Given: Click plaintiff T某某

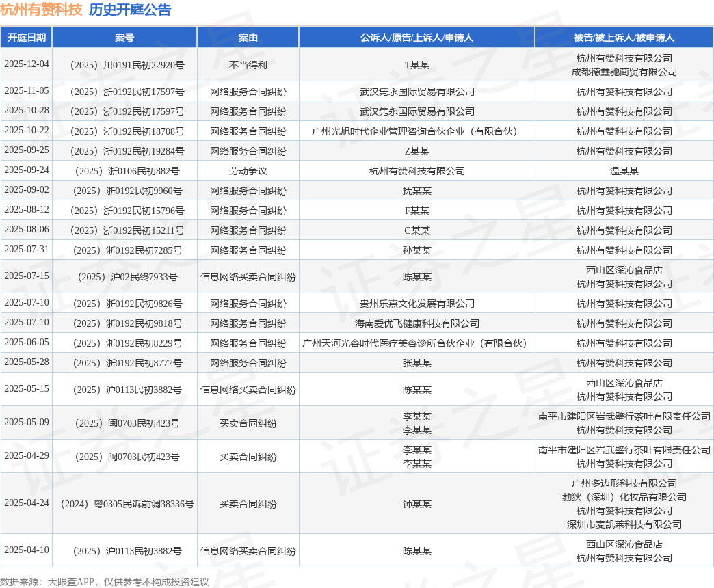Looking at the screenshot, I should pos(416,65).
